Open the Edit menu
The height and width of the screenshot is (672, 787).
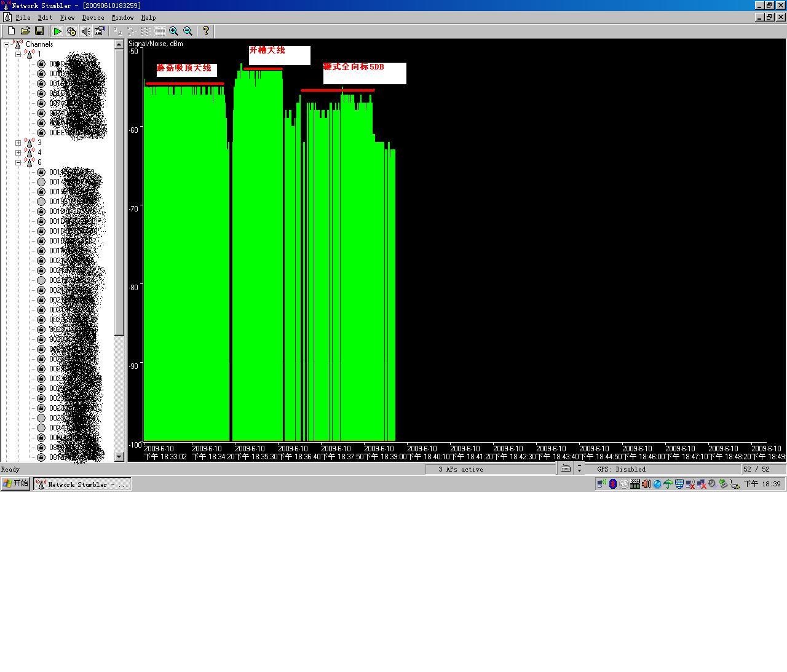45,18
